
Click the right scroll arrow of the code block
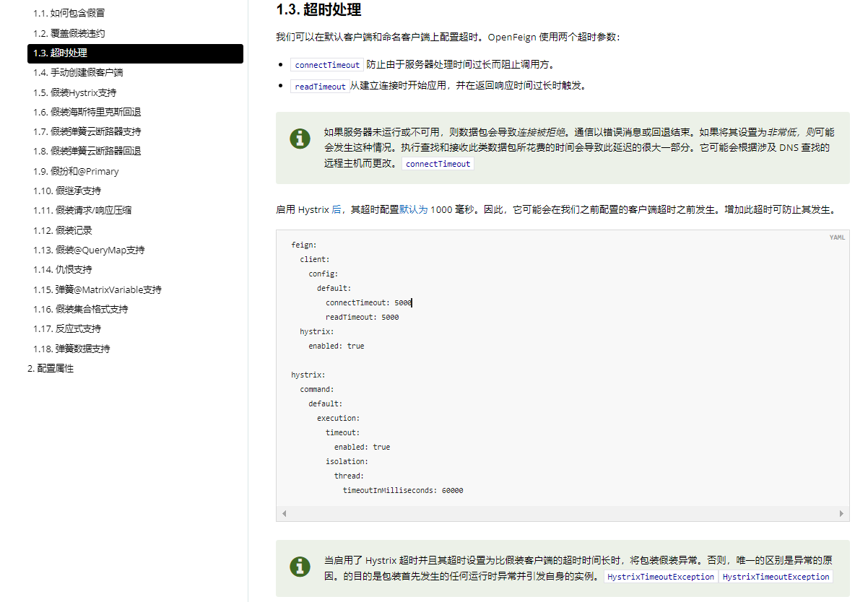pos(842,514)
